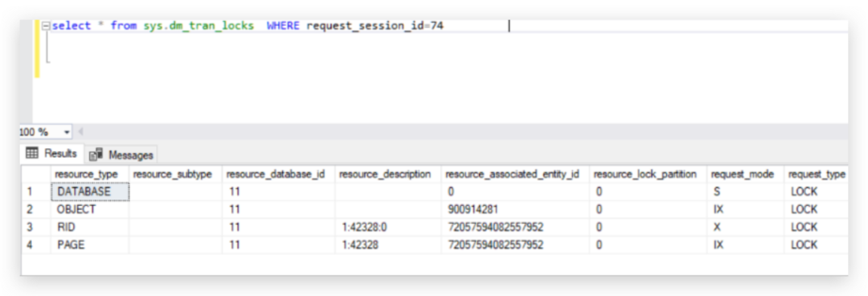
Task: Click the S request_mode cell
Action: 746,191
